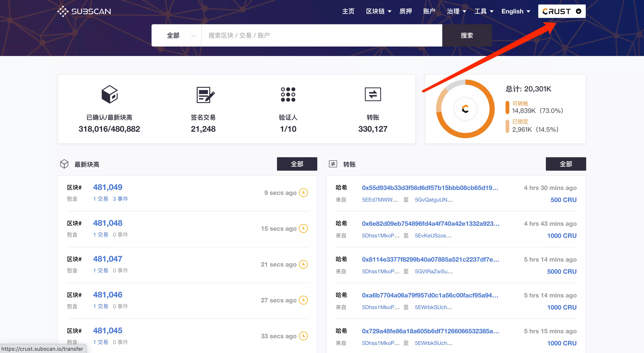This screenshot has height=353, width=644.
Task: Click the 5000 CRU amount
Action: tap(562, 271)
